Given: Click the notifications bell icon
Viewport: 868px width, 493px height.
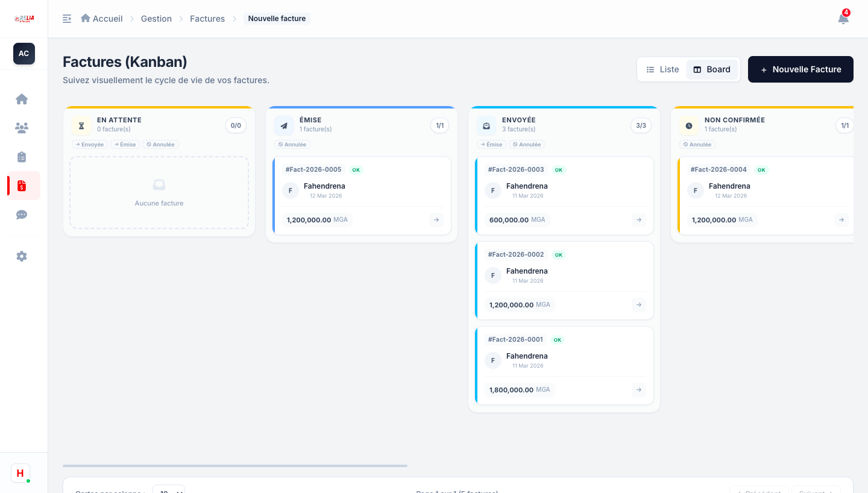Looking at the screenshot, I should pyautogui.click(x=843, y=19).
